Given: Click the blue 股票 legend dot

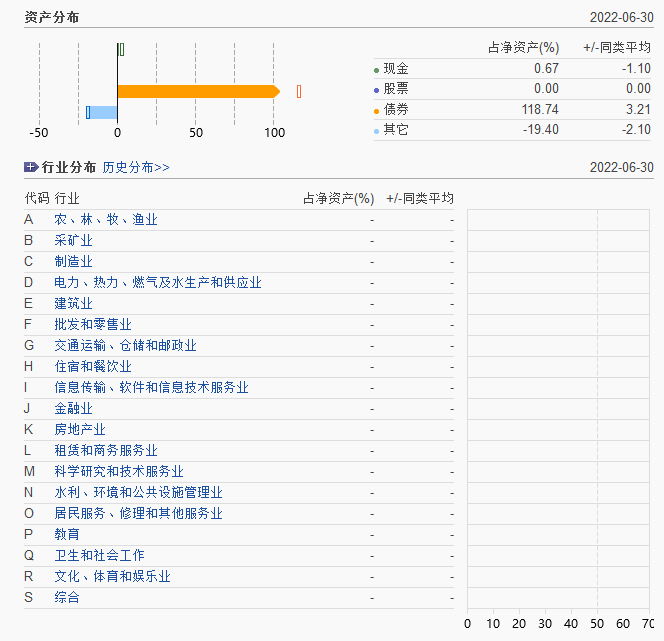Looking at the screenshot, I should (376, 90).
